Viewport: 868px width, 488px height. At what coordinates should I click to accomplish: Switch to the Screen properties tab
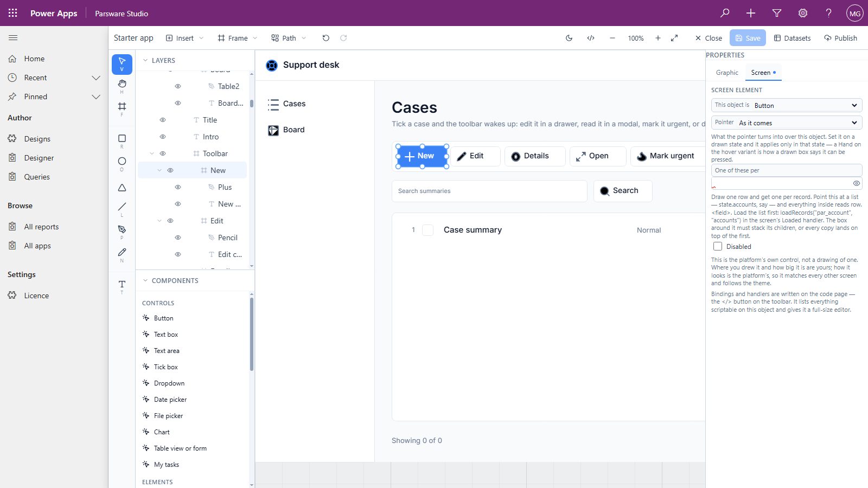(763, 73)
